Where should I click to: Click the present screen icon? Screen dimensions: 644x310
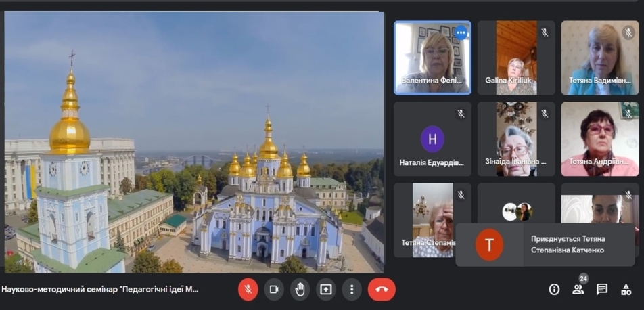coord(326,290)
